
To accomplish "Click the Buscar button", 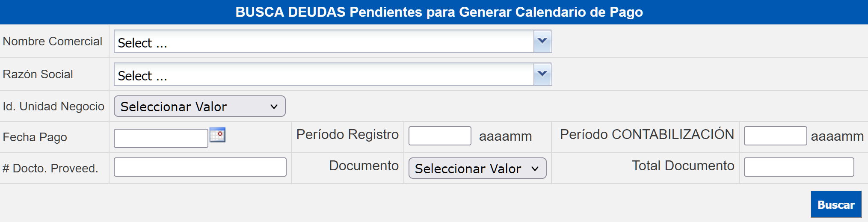I will pos(836,204).
